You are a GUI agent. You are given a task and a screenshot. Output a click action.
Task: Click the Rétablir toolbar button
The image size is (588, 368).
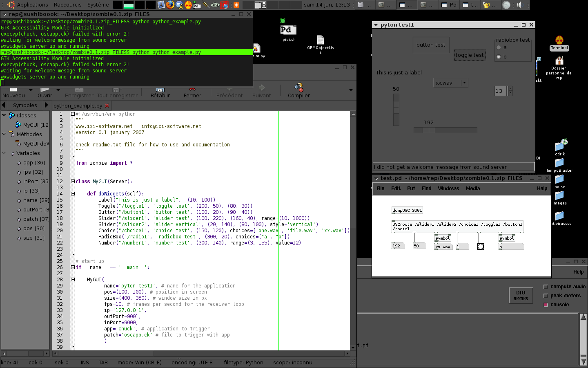pyautogui.click(x=160, y=93)
